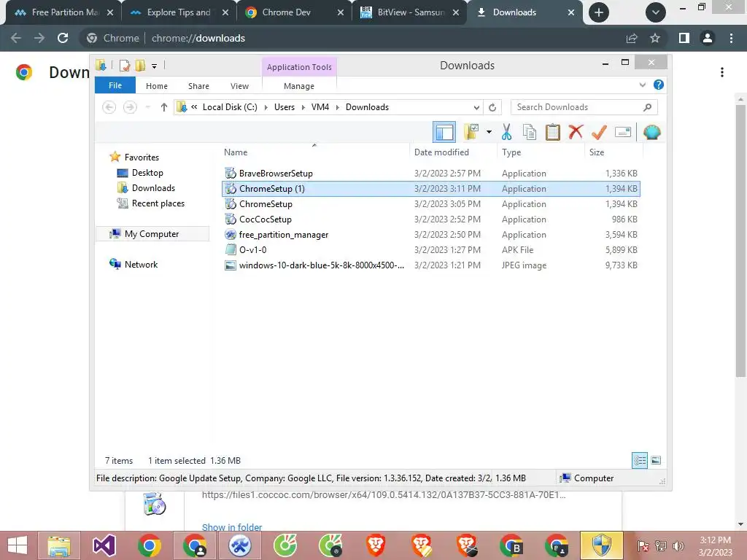
Task: Open Folder Options dropdown arrow
Action: (x=489, y=132)
